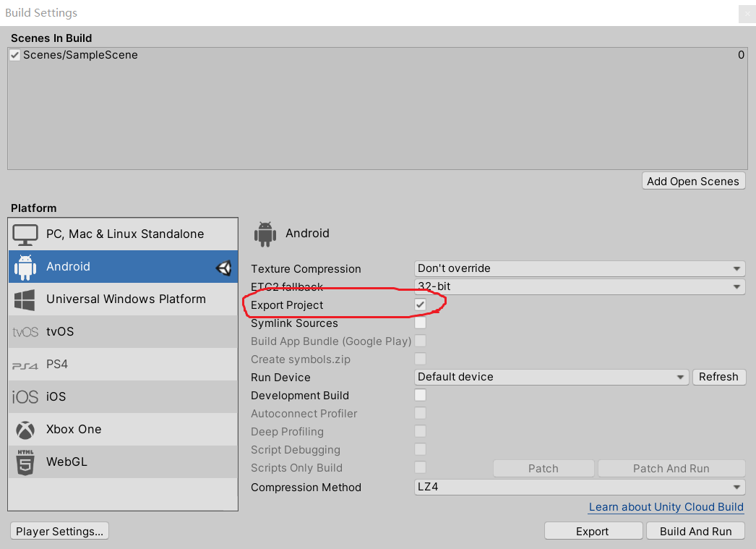Toggle the Create symbols.zip checkbox
756x549 pixels.
(x=421, y=359)
